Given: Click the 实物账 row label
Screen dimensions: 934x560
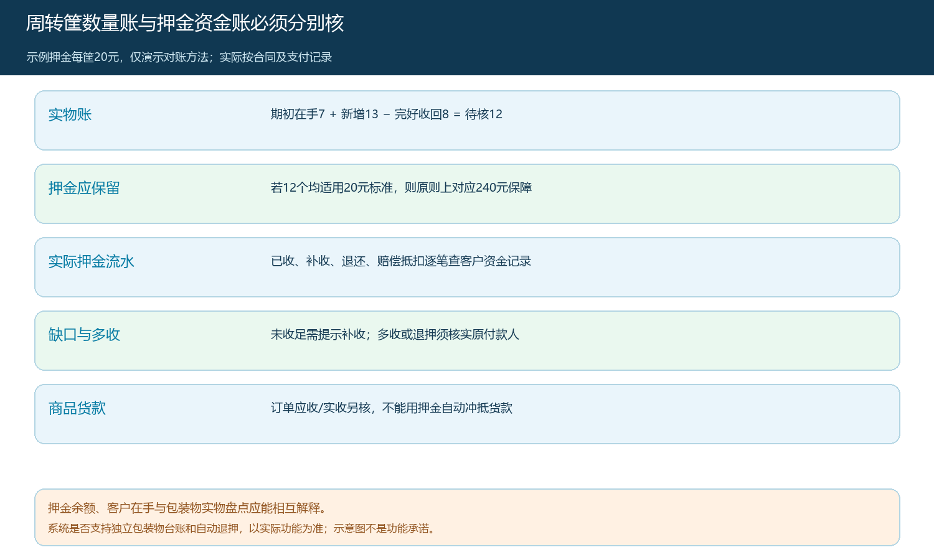Looking at the screenshot, I should coord(70,114).
